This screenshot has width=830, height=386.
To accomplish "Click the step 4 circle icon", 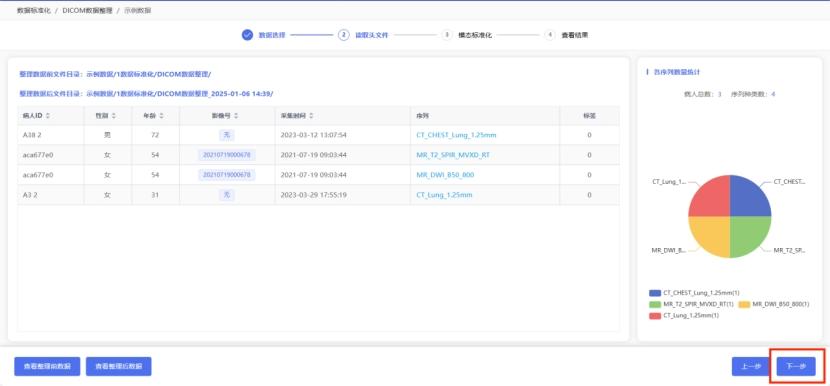I will [550, 35].
